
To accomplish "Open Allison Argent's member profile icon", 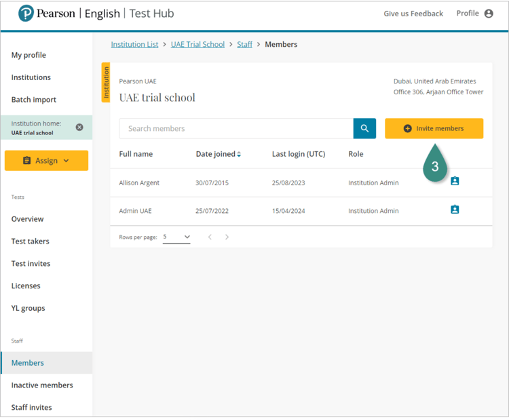I will (x=455, y=182).
